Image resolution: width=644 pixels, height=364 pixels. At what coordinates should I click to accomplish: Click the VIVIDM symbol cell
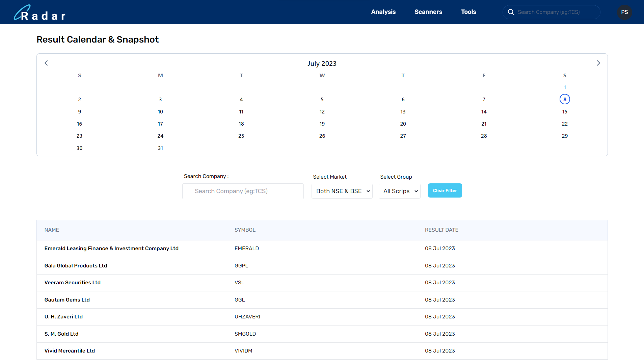tap(243, 351)
